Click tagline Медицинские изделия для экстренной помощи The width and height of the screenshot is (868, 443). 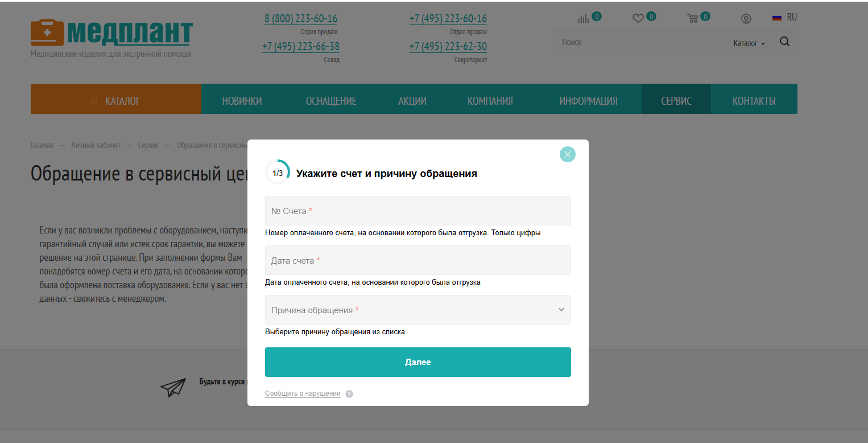point(111,54)
